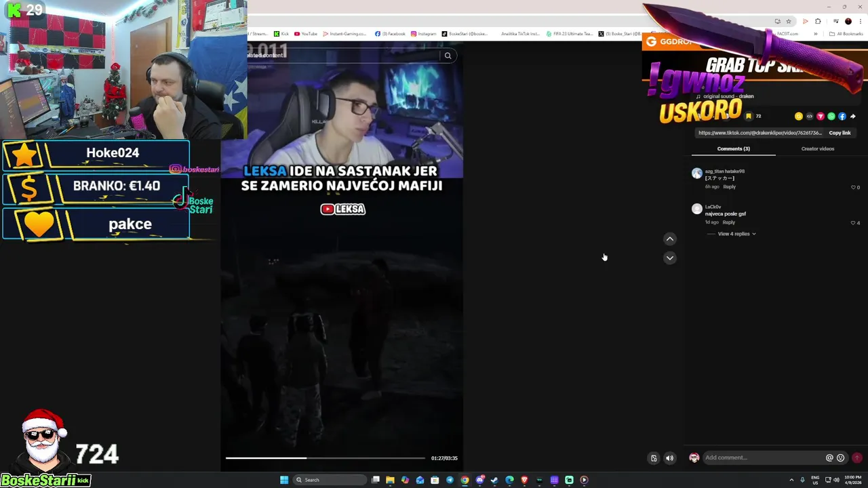The image size is (868, 488).
Task: Share the video via WhatsApp icon
Action: tap(831, 116)
